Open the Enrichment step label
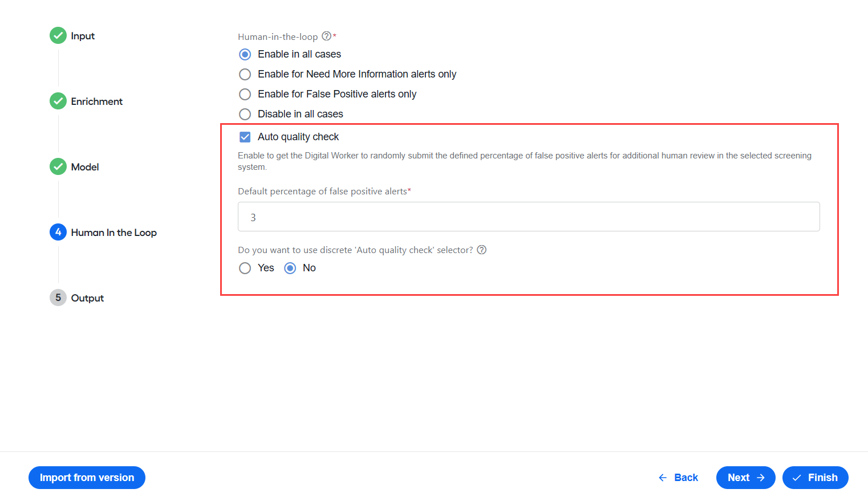Viewport: 868px width, 501px height. 97,101
